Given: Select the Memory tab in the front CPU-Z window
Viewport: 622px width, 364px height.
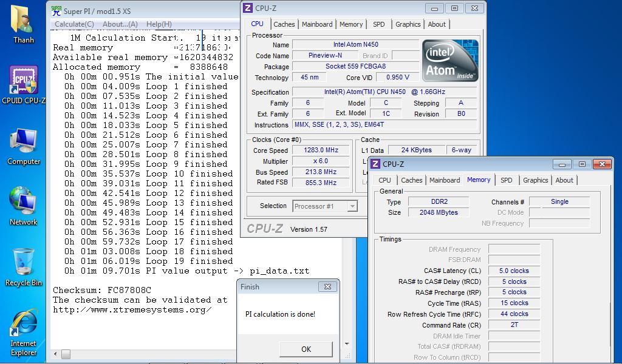Looking at the screenshot, I should point(479,180).
